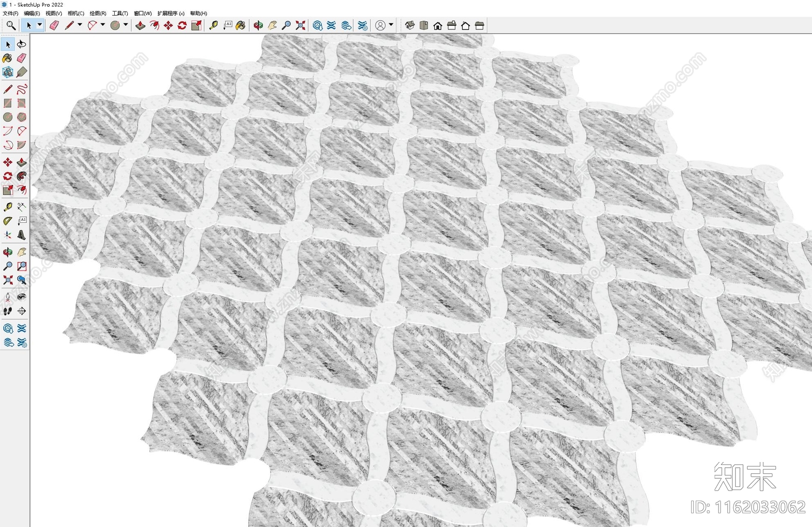The image size is (812, 527).
Task: Activate the Zoom Window tool
Action: click(21, 266)
